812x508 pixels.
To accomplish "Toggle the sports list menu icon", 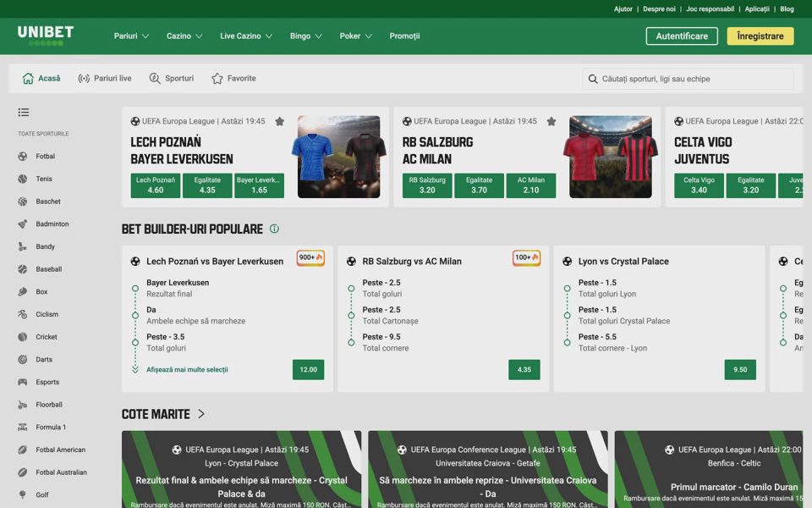I will (24, 112).
